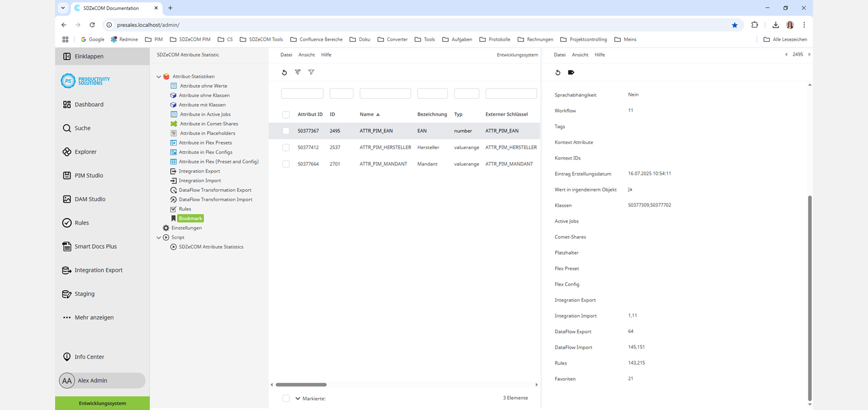Viewport: 868px width, 410px height.
Task: Collapse the Attribut-Statistiken tree node
Action: (159, 76)
